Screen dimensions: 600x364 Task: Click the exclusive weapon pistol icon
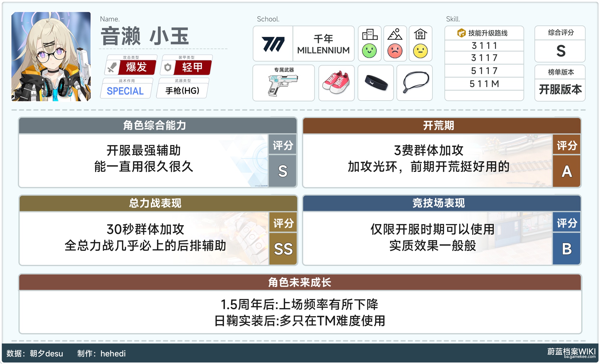283,84
